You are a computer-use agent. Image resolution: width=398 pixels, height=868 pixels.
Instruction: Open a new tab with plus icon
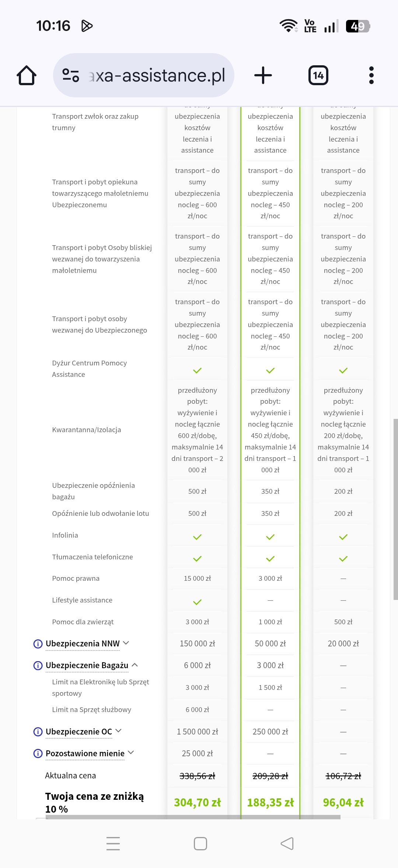pos(263,76)
